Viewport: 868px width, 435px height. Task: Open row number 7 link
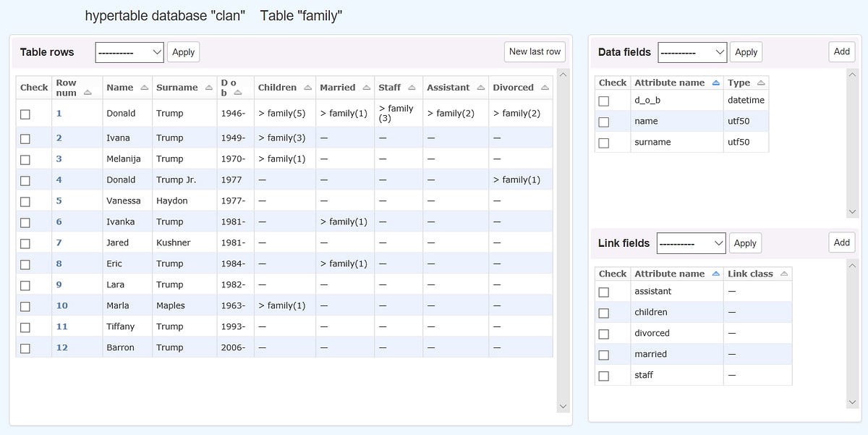pos(59,243)
